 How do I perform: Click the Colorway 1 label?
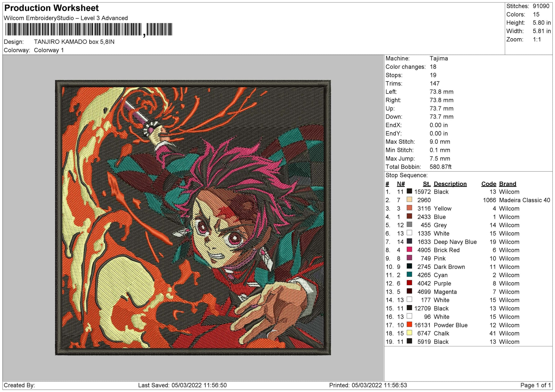(x=49, y=50)
